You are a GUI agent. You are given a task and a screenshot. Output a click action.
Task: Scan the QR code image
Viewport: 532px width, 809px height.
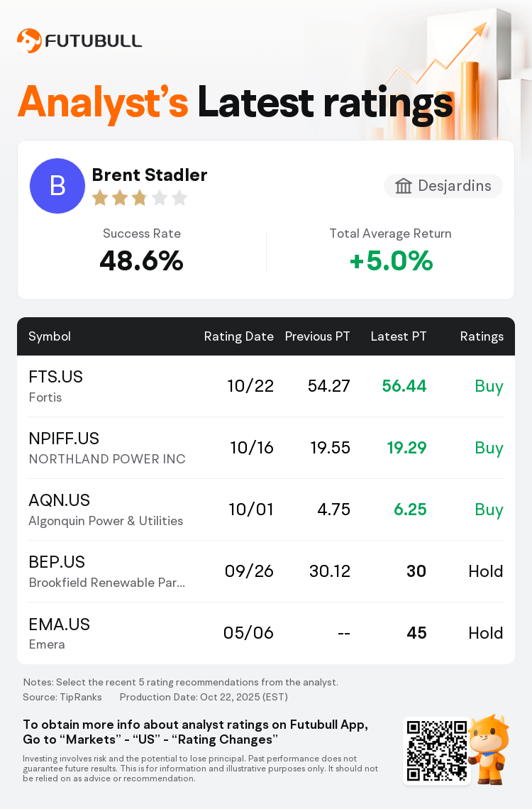(x=436, y=751)
